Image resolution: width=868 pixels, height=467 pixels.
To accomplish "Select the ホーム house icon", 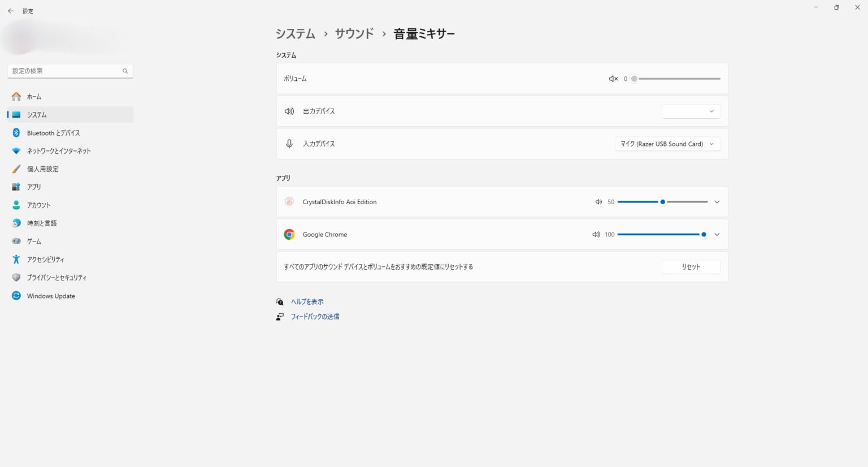I will click(x=16, y=97).
